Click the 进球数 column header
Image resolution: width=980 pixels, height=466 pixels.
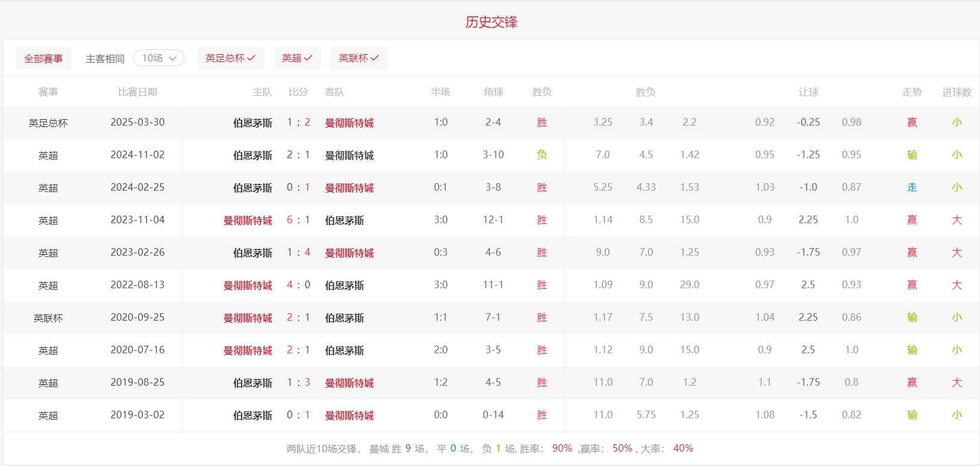point(957,92)
